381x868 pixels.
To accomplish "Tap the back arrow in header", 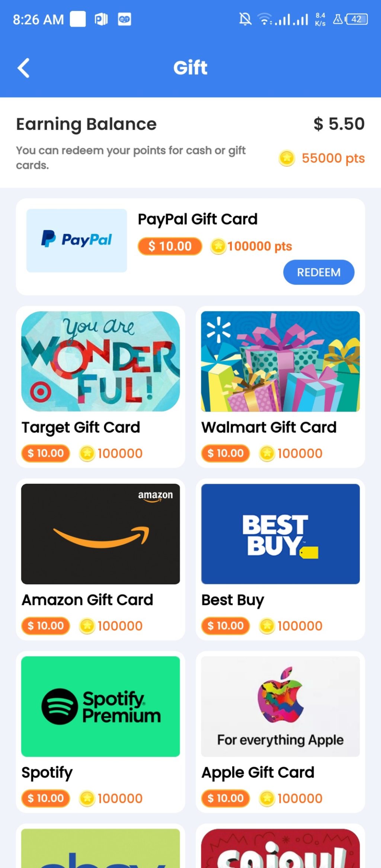I will (23, 68).
